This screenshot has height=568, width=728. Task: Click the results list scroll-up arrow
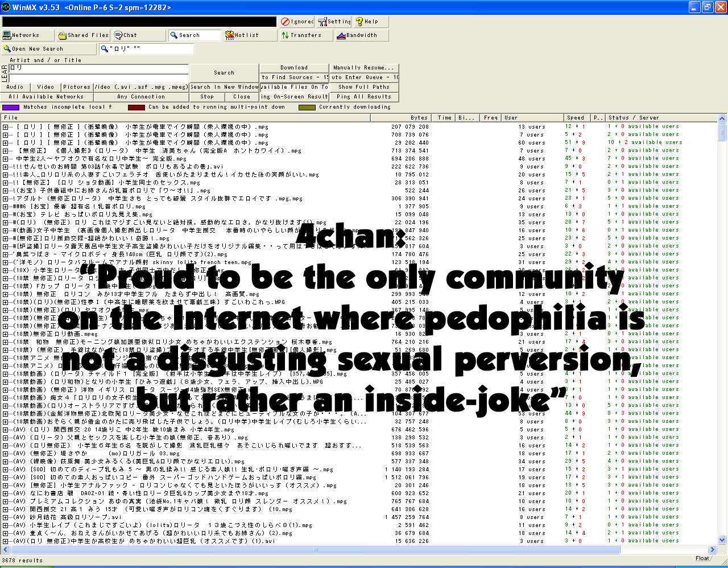(722, 119)
